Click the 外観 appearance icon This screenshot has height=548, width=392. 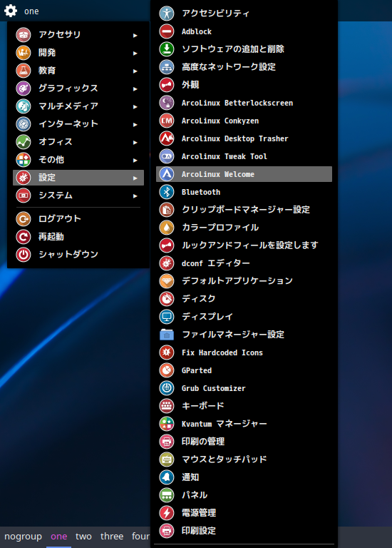(167, 85)
